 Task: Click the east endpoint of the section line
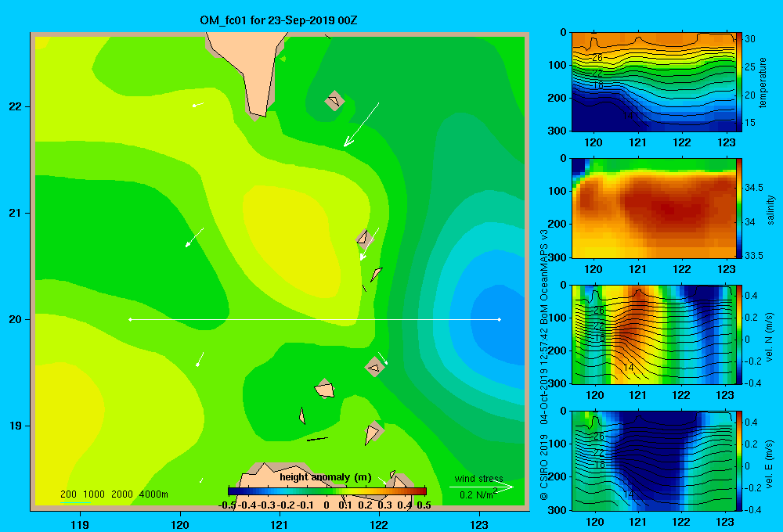click(499, 319)
